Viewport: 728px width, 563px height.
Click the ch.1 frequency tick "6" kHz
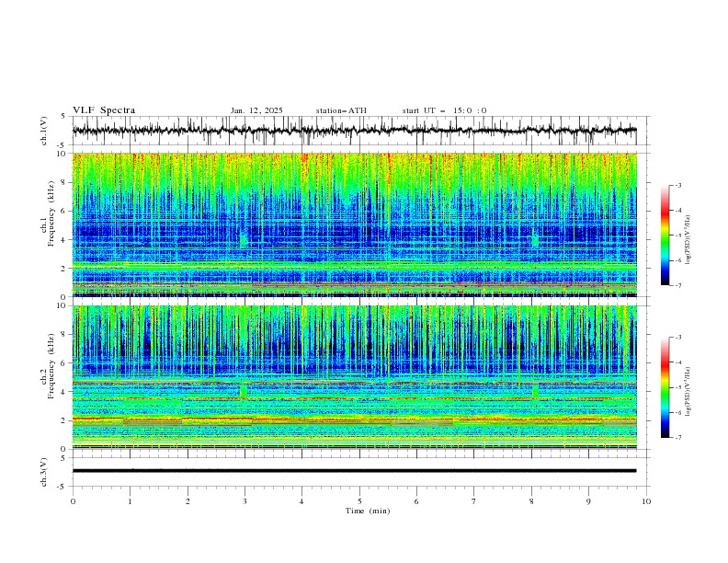[63, 211]
